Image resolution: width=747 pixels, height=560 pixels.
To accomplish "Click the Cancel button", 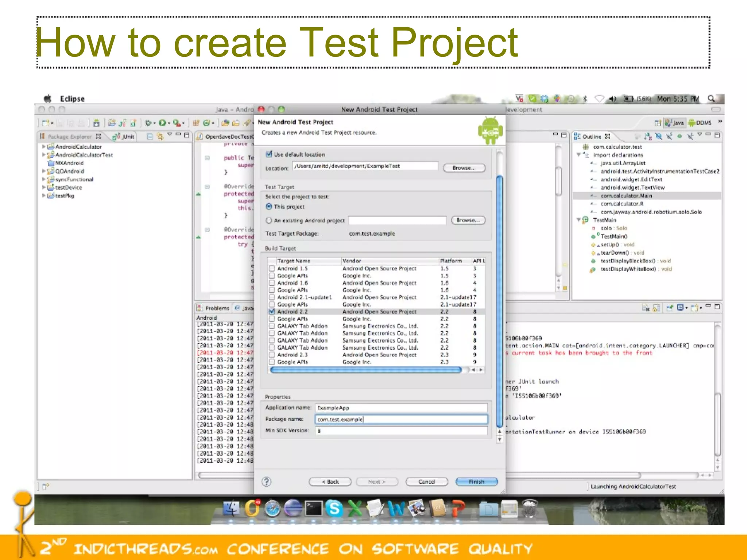I will (x=427, y=482).
